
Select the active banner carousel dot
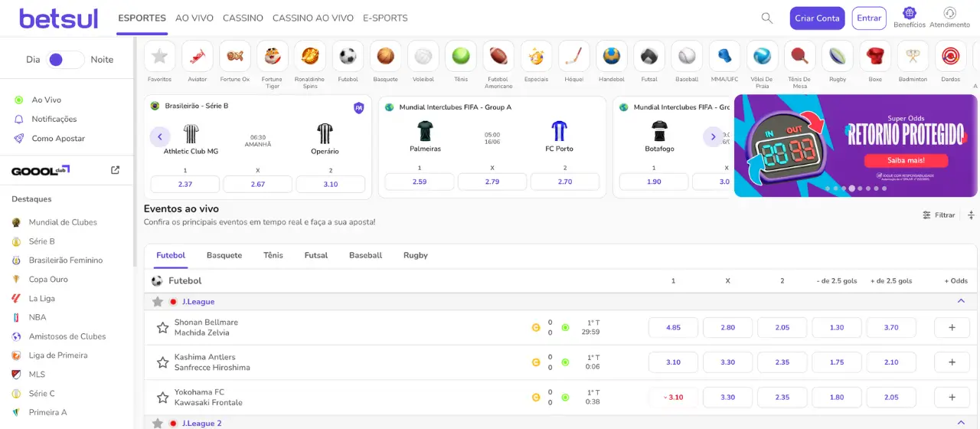(x=851, y=188)
